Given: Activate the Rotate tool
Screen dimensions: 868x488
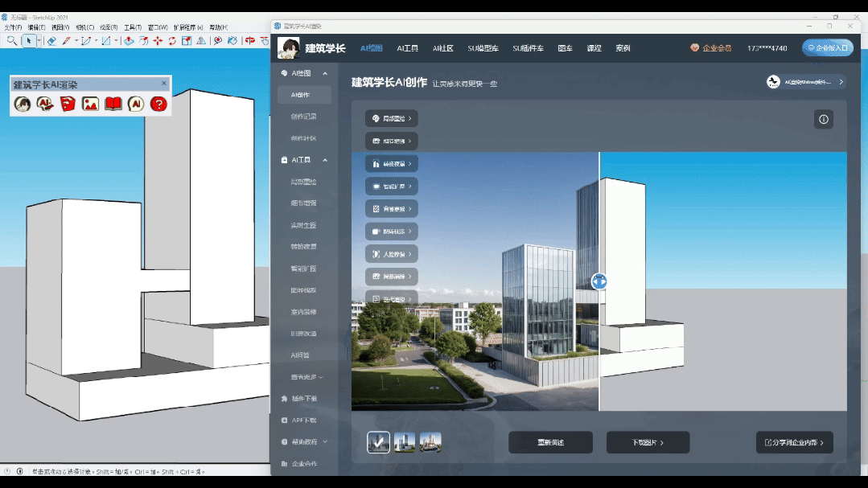Looking at the screenshot, I should [172, 40].
